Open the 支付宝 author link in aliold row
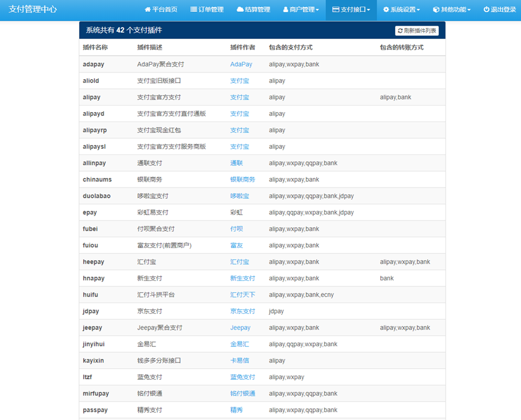Image resolution: width=521 pixels, height=420 pixels. click(240, 81)
